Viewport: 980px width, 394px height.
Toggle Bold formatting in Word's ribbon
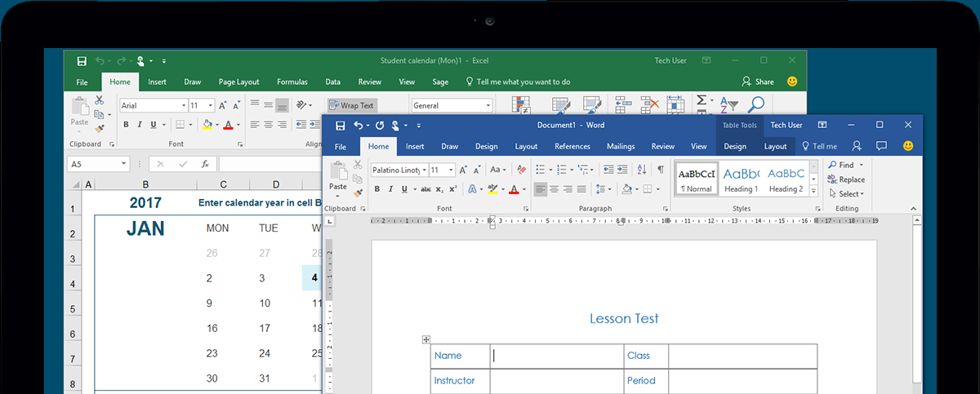pyautogui.click(x=377, y=189)
